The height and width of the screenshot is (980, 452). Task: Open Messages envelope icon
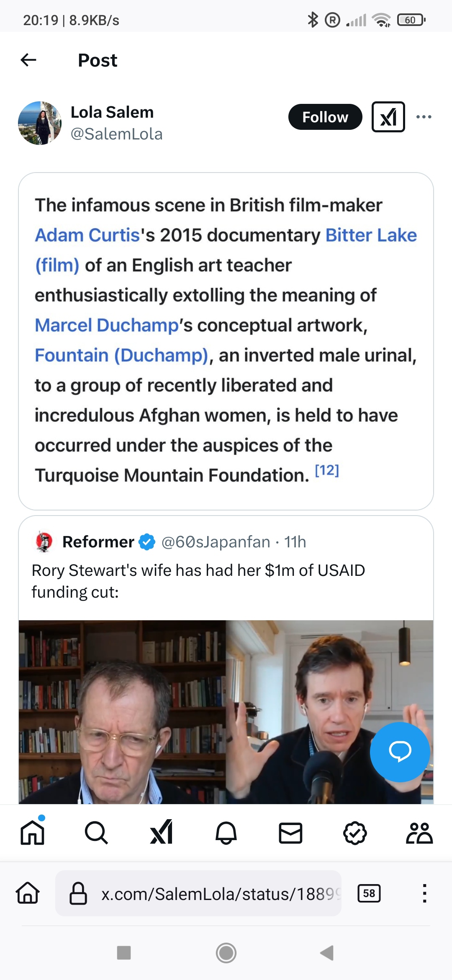pos(290,833)
